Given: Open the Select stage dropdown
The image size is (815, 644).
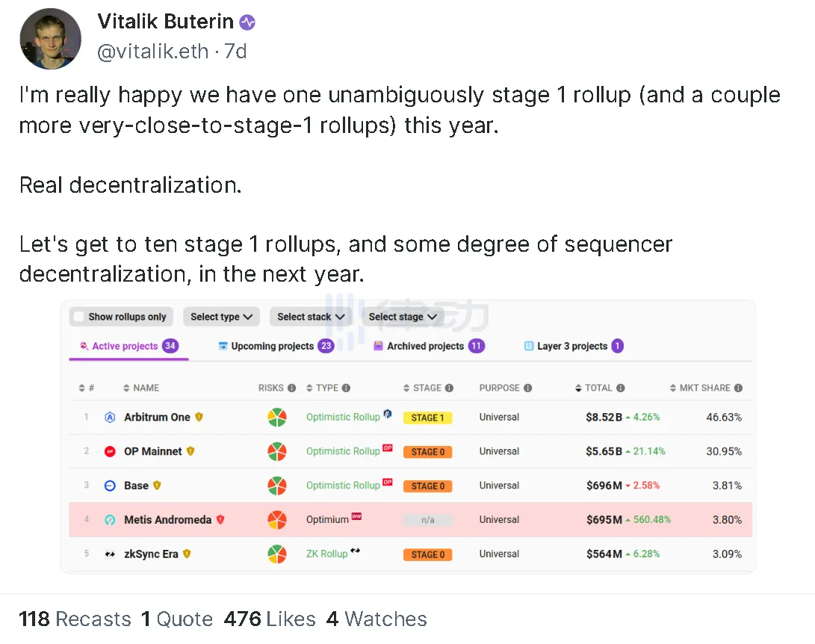Looking at the screenshot, I should [403, 317].
